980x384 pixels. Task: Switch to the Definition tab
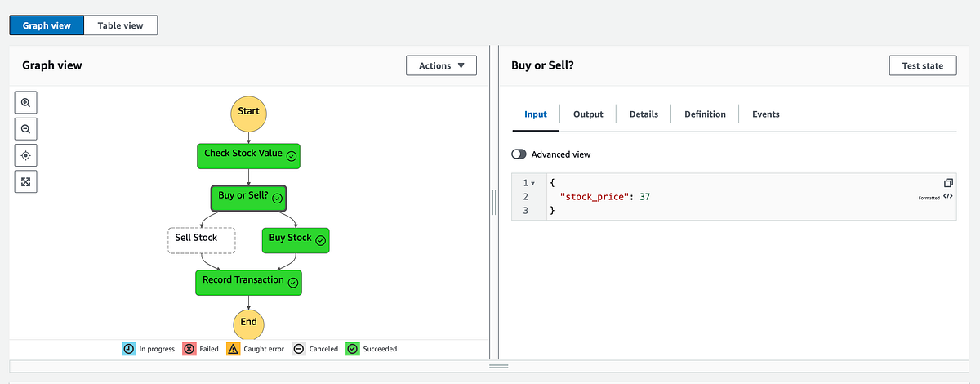(705, 114)
